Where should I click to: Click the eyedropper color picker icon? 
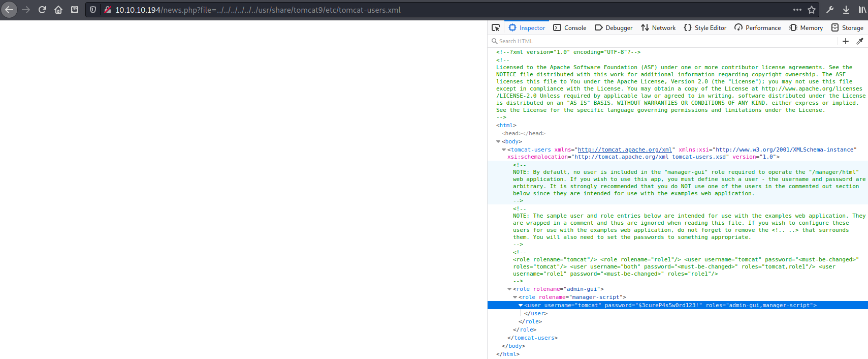[860, 41]
